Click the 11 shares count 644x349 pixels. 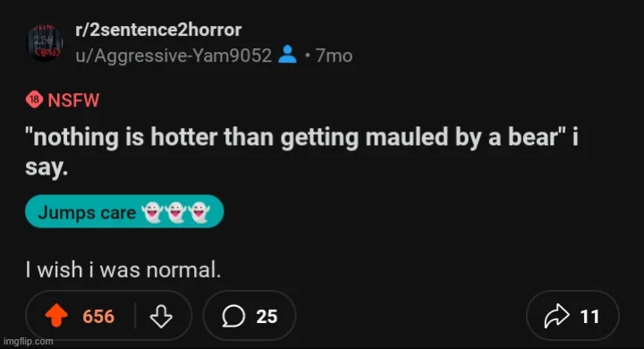click(589, 316)
